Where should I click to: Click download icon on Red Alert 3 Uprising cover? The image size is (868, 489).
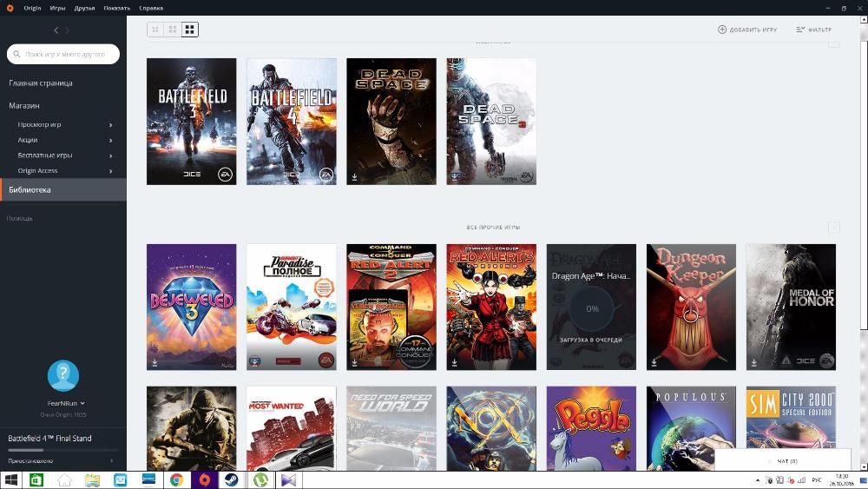pos(455,363)
